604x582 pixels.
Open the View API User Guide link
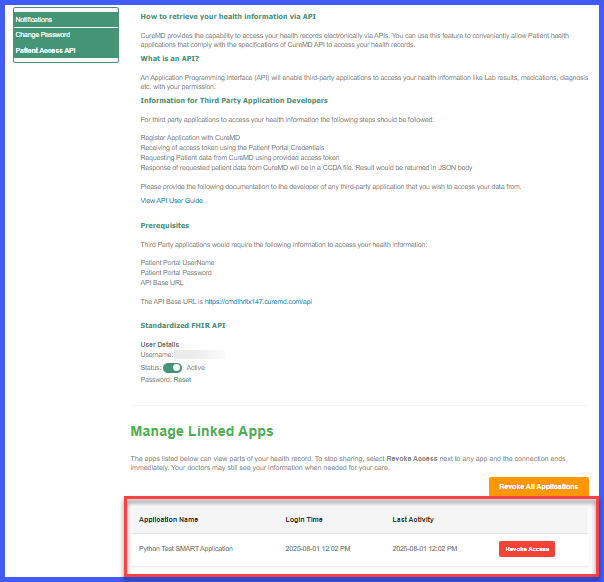(x=171, y=201)
